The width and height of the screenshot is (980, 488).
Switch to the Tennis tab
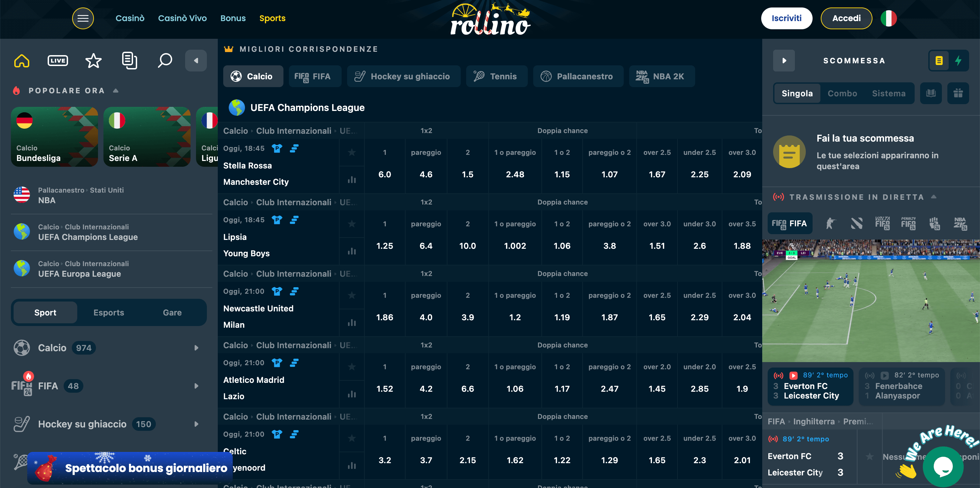(x=496, y=76)
